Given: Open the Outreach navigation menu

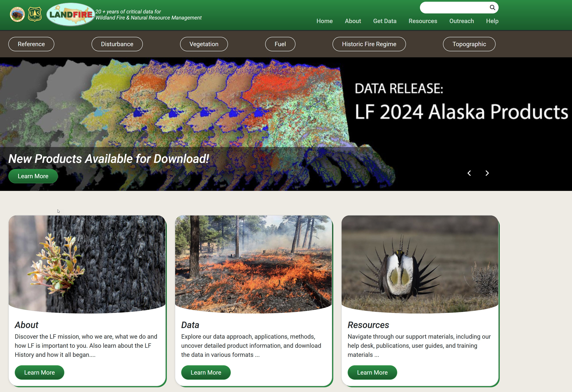Looking at the screenshot, I should pos(462,21).
